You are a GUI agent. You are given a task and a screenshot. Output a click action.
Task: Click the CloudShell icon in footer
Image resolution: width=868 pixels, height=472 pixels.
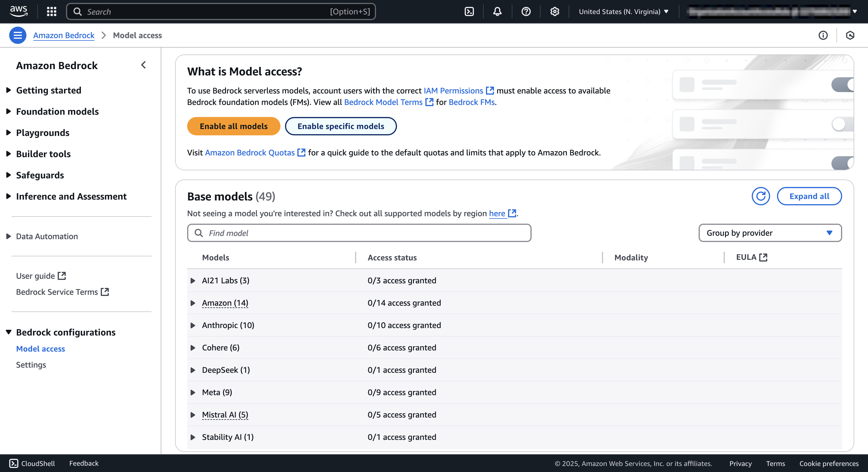13,463
